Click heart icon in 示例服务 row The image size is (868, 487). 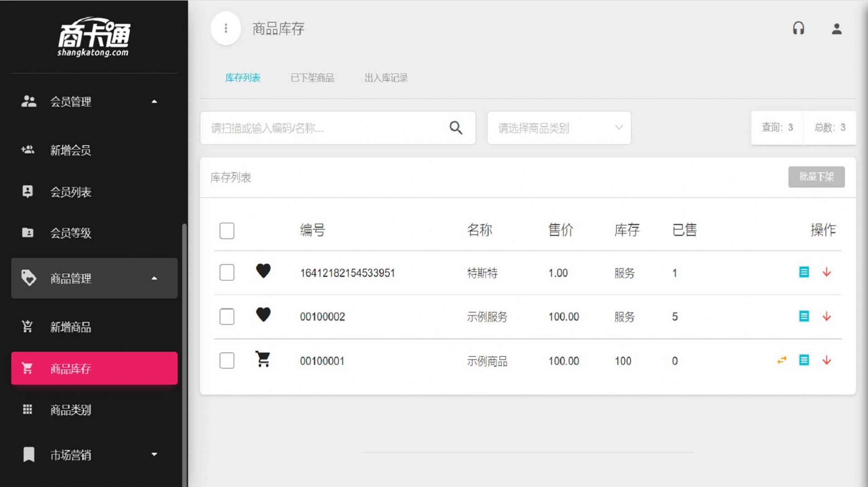(263, 315)
